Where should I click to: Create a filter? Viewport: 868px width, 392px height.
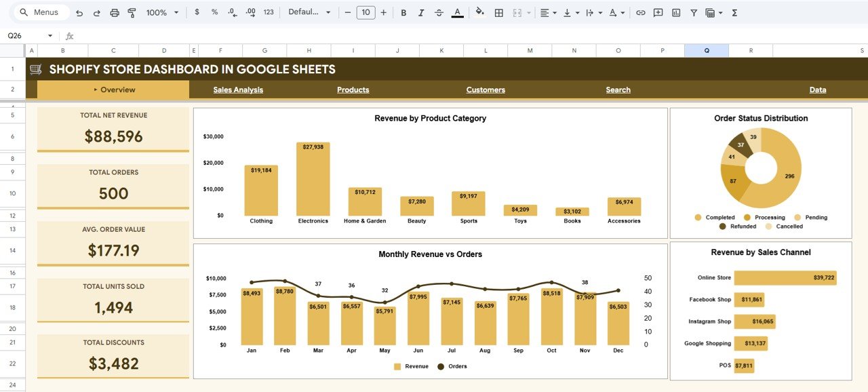[693, 12]
